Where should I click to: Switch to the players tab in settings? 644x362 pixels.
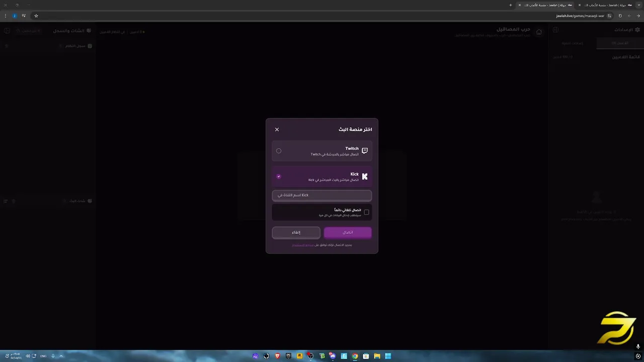pyautogui.click(x=620, y=43)
